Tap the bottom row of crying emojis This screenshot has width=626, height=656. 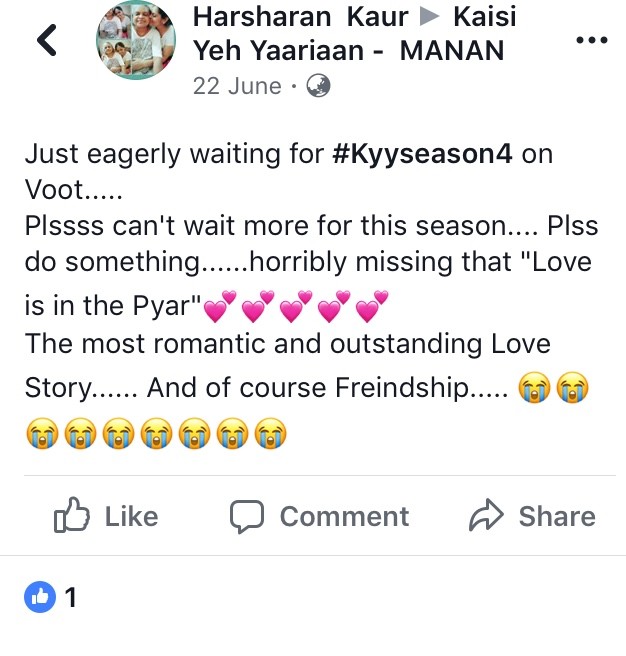click(x=156, y=433)
